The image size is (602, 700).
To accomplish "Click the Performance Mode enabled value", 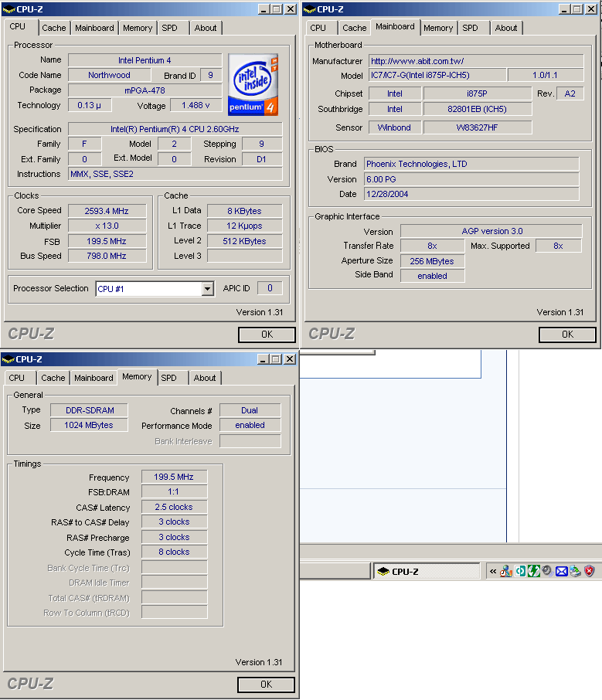I will point(250,425).
